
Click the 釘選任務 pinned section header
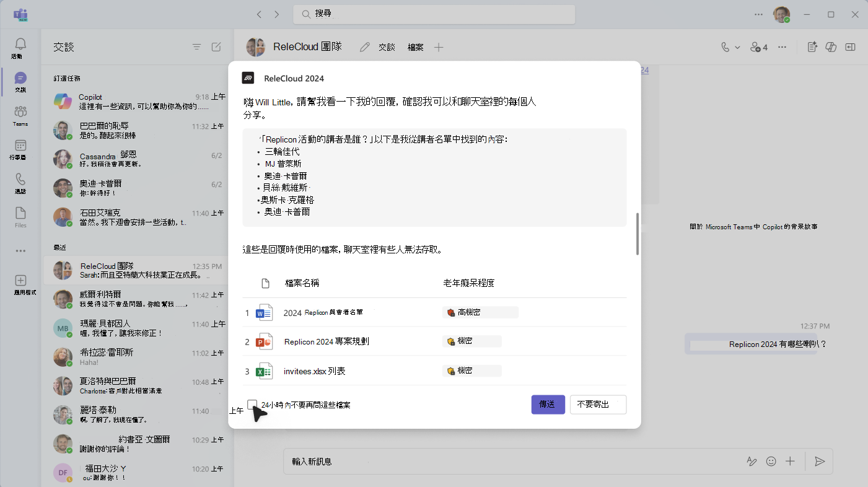click(x=67, y=79)
